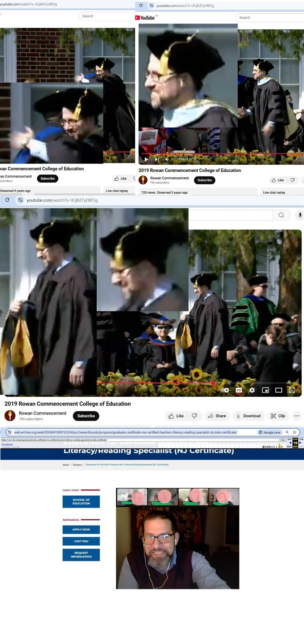Share the video in the middle window
Viewport: 304px width, 644px height.
[x=217, y=416]
